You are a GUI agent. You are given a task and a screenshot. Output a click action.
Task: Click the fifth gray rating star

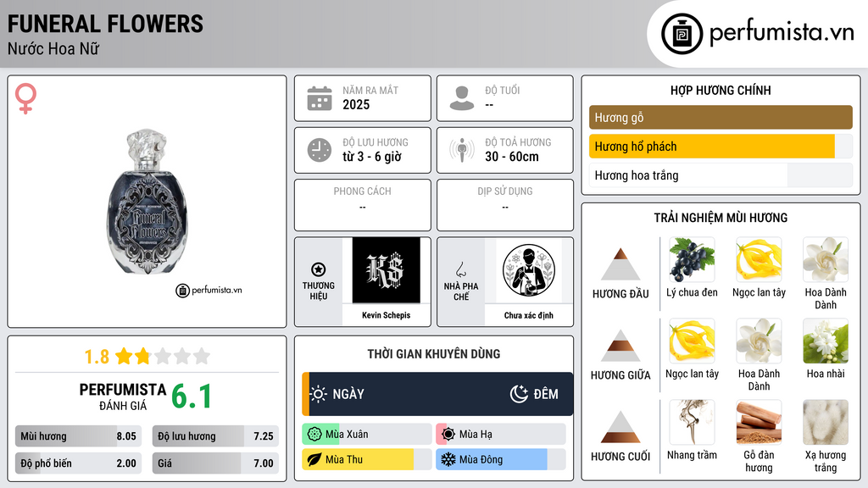pos(202,356)
